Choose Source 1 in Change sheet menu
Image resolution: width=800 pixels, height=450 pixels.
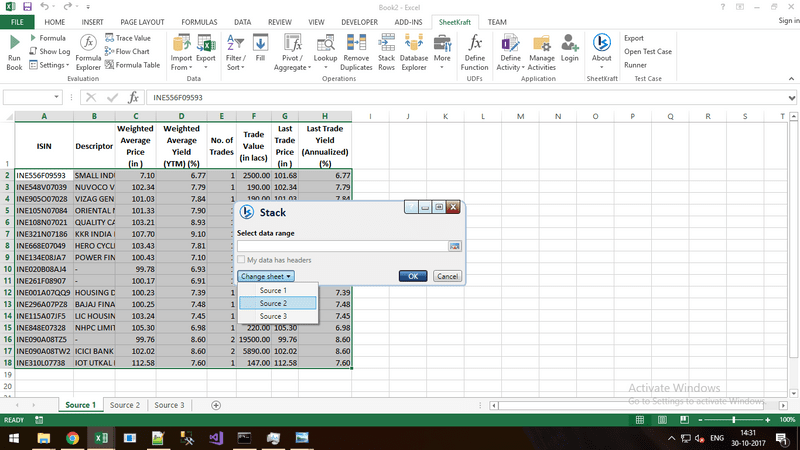(278, 290)
